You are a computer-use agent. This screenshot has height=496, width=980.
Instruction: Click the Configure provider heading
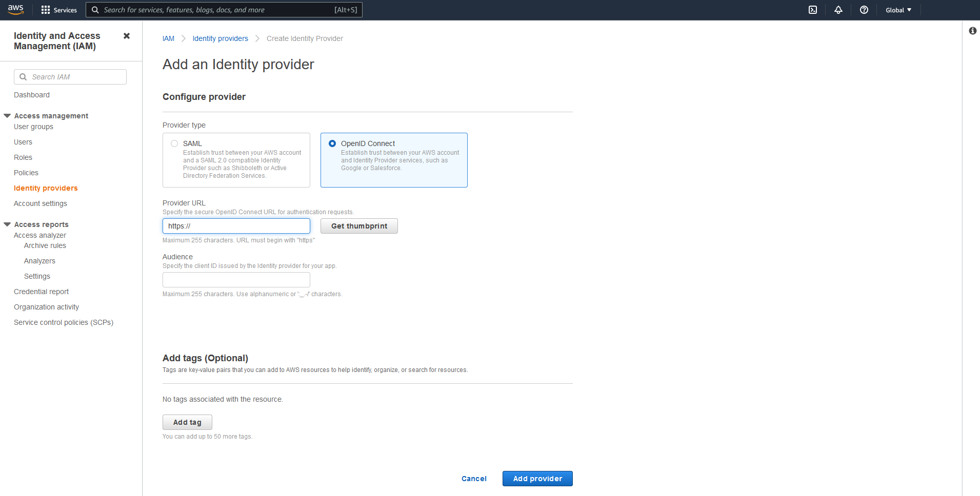point(204,97)
